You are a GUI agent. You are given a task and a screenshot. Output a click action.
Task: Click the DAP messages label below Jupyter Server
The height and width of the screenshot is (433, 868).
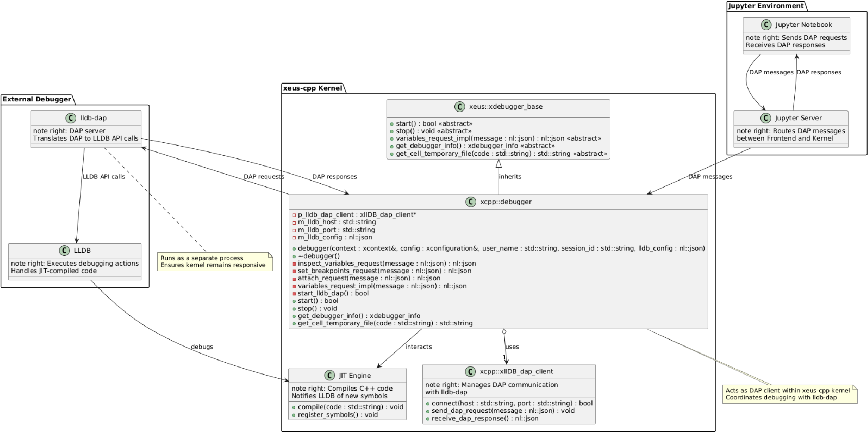point(710,177)
